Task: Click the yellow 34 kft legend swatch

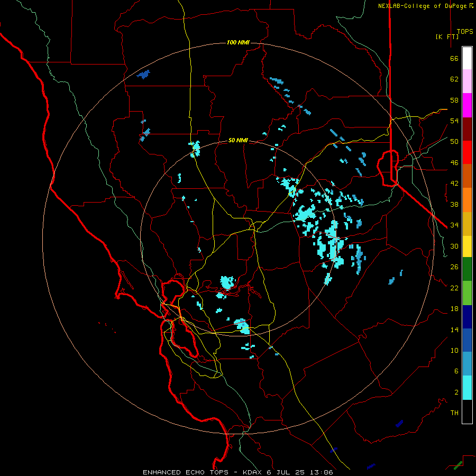Action: point(467,246)
